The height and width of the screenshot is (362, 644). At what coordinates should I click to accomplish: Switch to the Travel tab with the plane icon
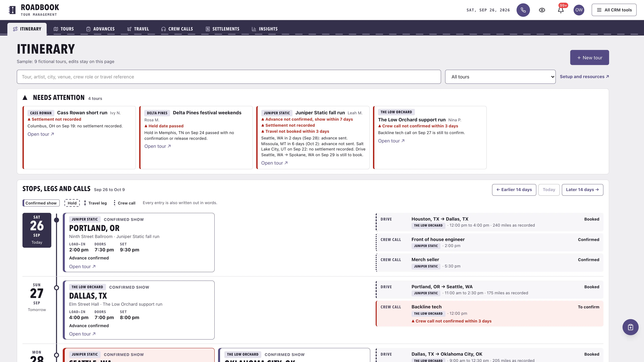pos(138,29)
